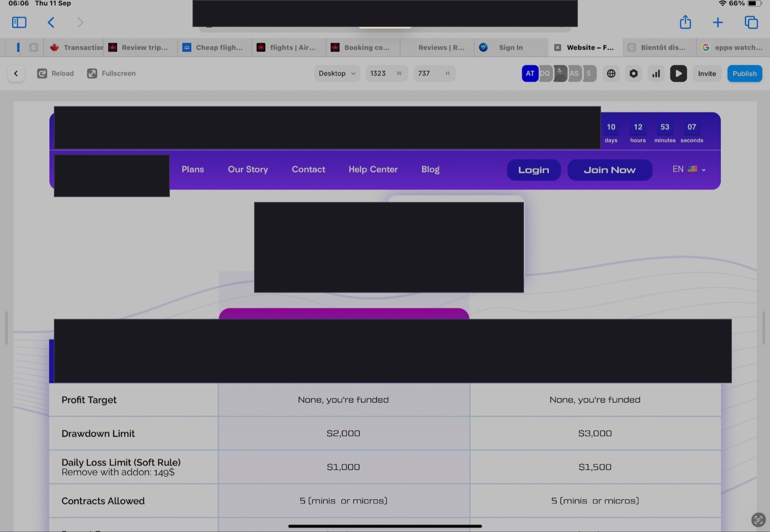Click the Profit Target row label
The image size is (770, 532).
point(89,400)
